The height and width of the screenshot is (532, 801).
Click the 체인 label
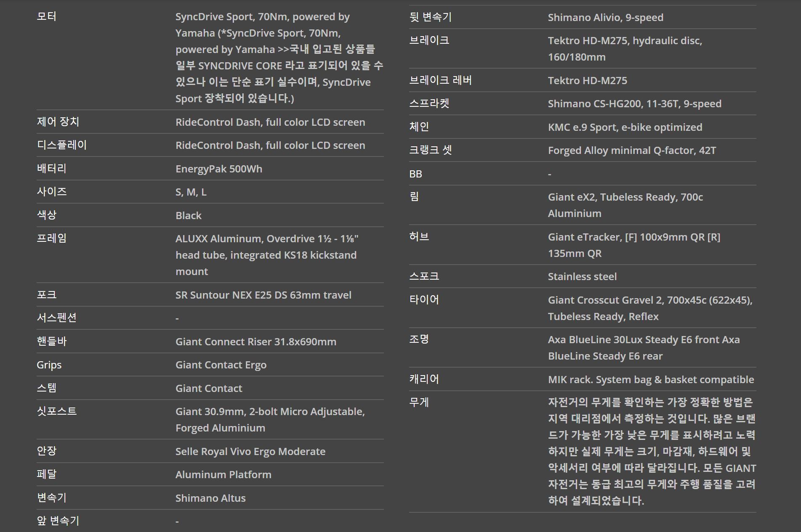click(419, 127)
